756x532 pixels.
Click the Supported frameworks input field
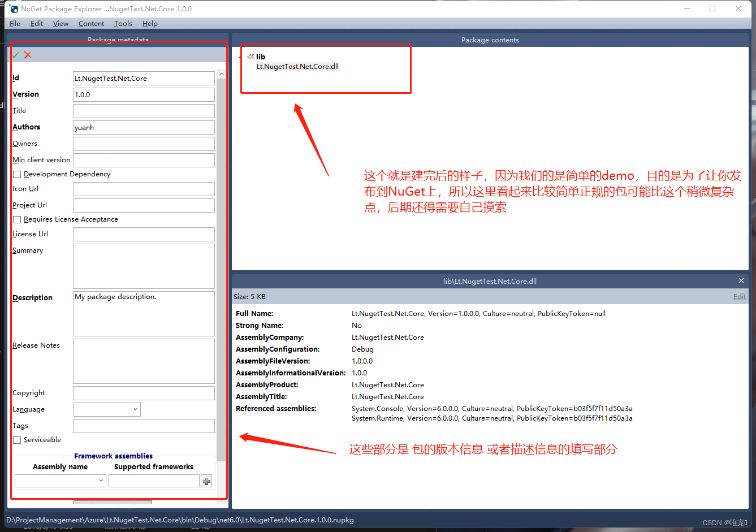(154, 481)
